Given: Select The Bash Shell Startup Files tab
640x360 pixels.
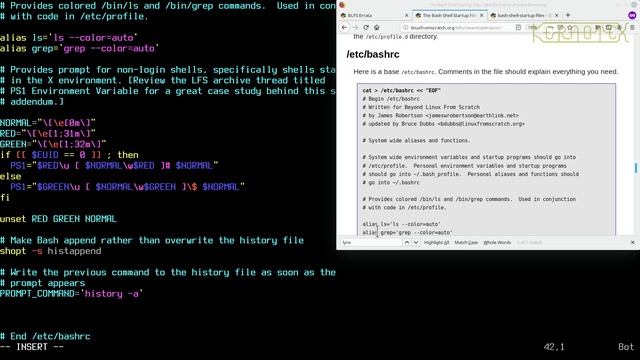Looking at the screenshot, I should (449, 15).
